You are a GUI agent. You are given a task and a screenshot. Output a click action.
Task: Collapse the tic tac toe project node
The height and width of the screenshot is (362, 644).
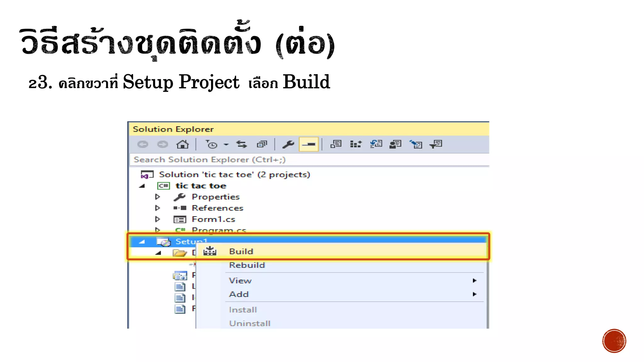click(x=142, y=186)
